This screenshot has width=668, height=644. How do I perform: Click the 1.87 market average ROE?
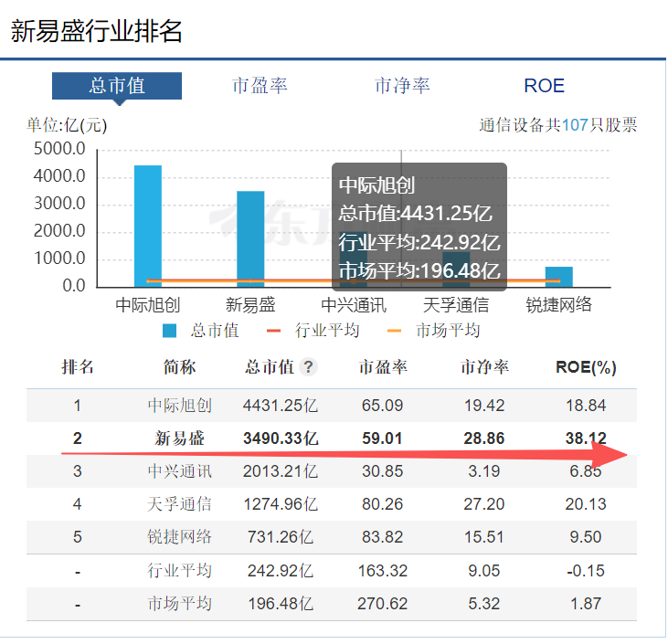(586, 604)
